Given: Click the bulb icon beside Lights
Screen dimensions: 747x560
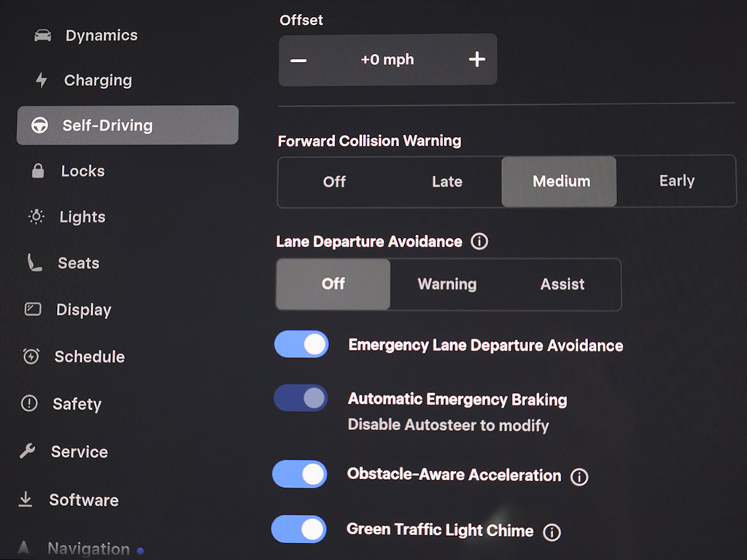Looking at the screenshot, I should pos(36,217).
